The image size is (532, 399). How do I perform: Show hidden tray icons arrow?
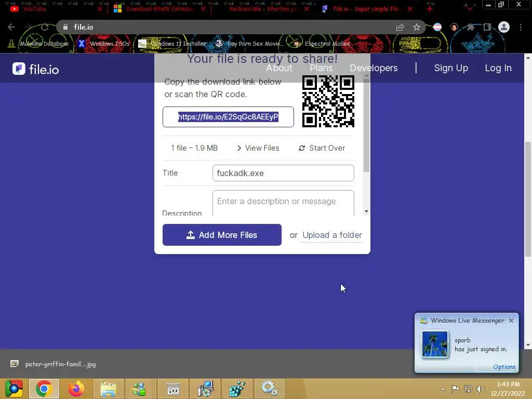pos(443,389)
